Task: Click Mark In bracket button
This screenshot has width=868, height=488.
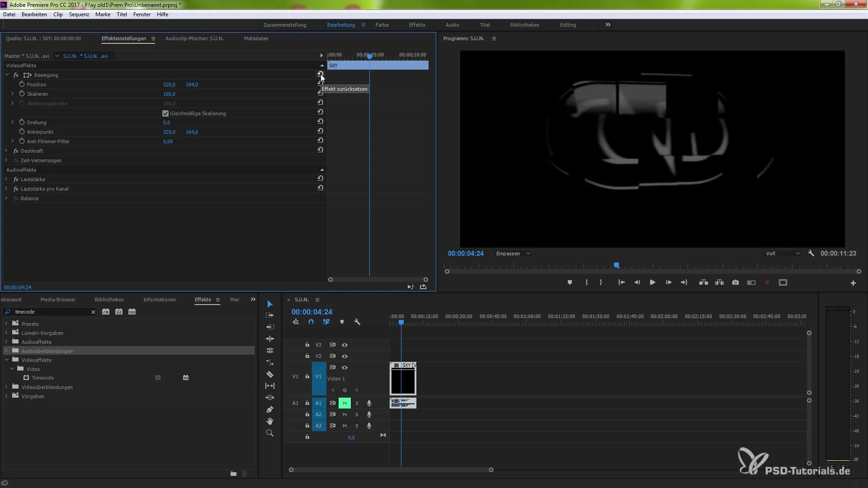Action: pos(586,282)
